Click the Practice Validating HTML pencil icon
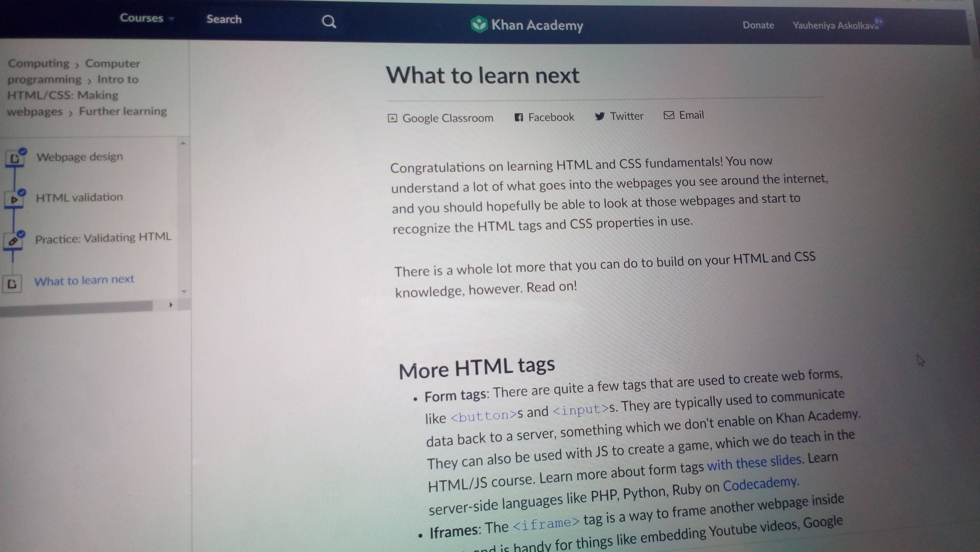The width and height of the screenshot is (980, 552). click(x=13, y=241)
